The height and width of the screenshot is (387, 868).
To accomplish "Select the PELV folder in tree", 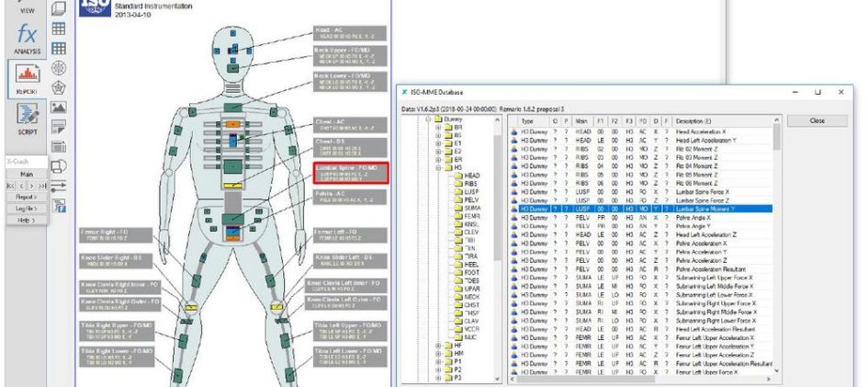I will point(467,199).
